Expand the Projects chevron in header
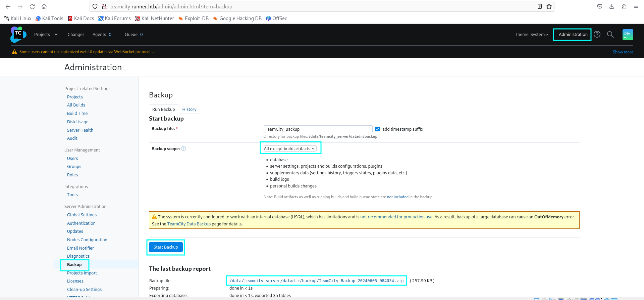The image size is (644, 300). click(56, 35)
